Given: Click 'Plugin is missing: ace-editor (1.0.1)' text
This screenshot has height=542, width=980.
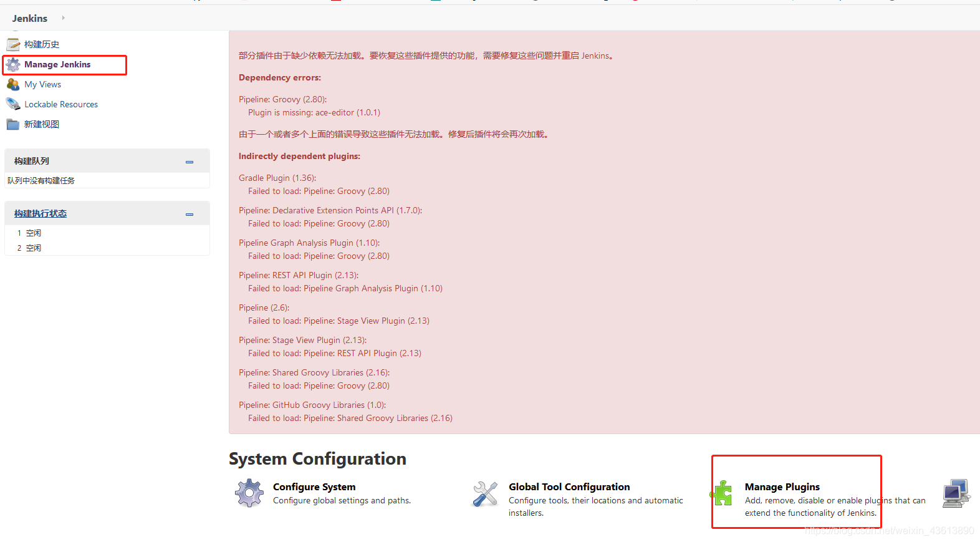Looking at the screenshot, I should click(x=314, y=112).
